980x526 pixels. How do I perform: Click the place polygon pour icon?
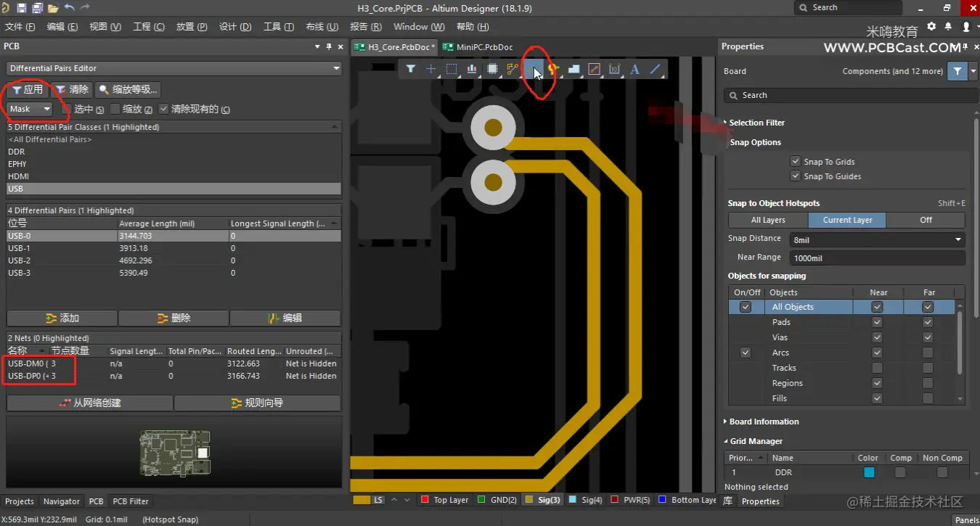click(x=573, y=70)
